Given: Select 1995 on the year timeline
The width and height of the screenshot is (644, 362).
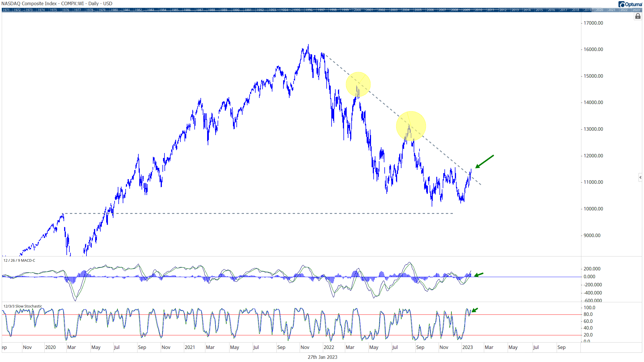Looking at the screenshot, I should pyautogui.click(x=297, y=10).
